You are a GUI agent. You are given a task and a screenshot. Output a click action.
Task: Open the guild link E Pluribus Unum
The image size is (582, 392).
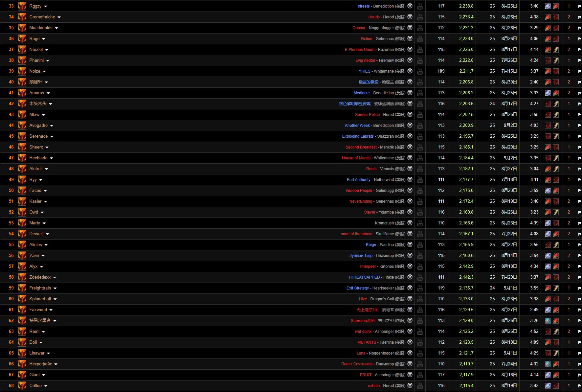click(x=359, y=50)
